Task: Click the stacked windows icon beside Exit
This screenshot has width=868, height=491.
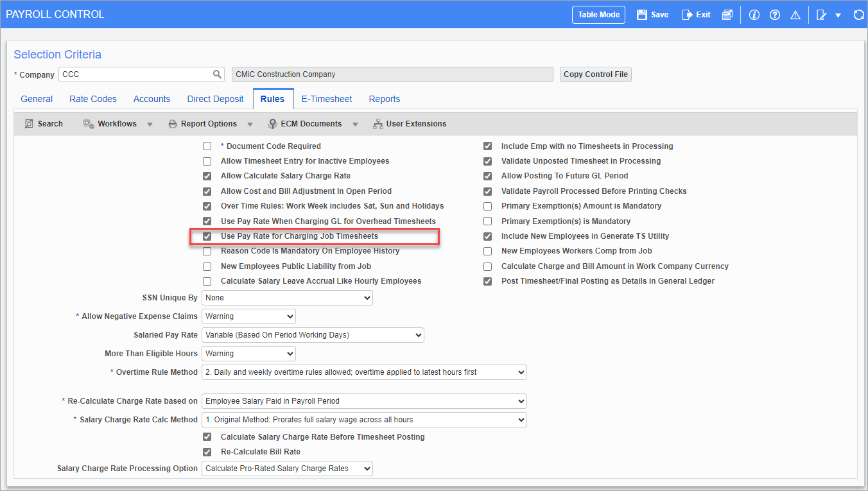Action: [x=727, y=15]
